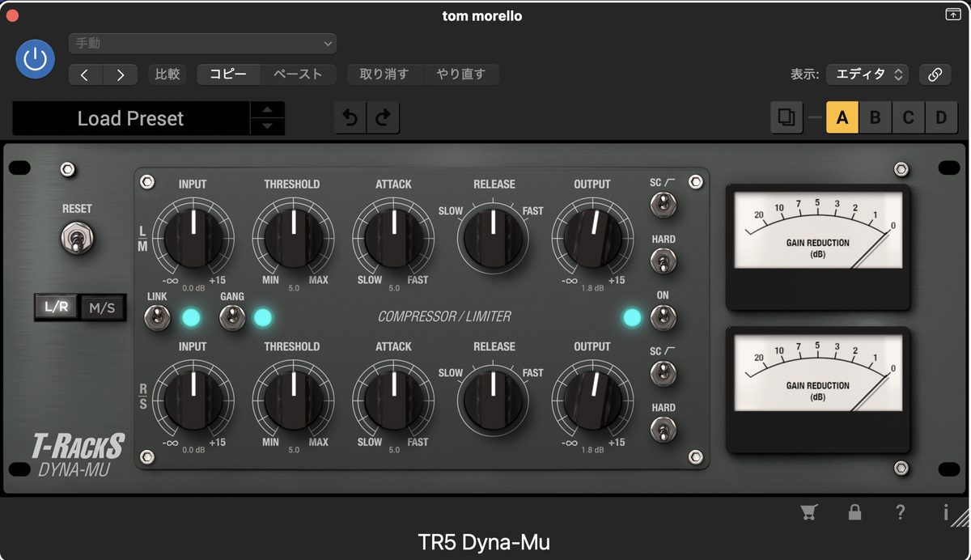This screenshot has height=560, width=971.
Task: Toggle the plugin power bypass button
Action: [35, 59]
